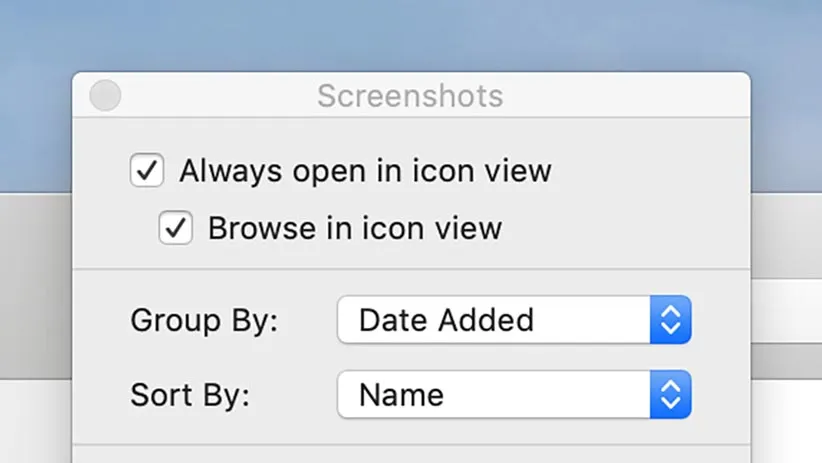Image resolution: width=822 pixels, height=463 pixels.
Task: Close the Screenshots view options panel
Action: (105, 96)
